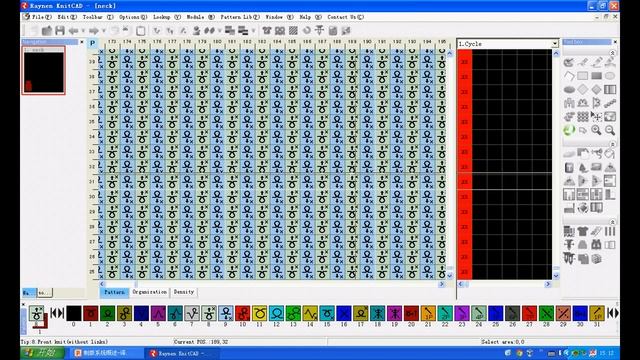The width and height of the screenshot is (640, 360).
Task: Switch to the Density tab
Action: click(184, 292)
